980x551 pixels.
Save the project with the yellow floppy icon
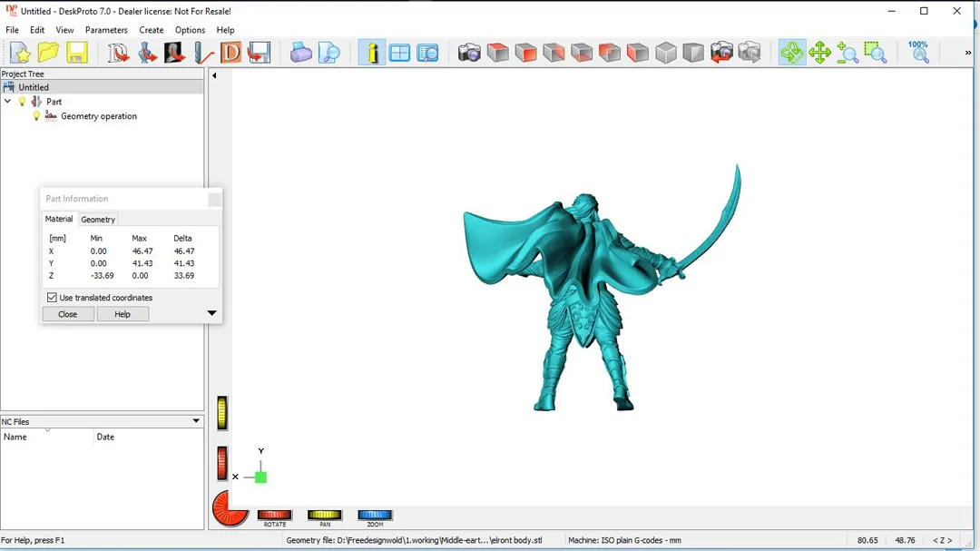pos(77,53)
